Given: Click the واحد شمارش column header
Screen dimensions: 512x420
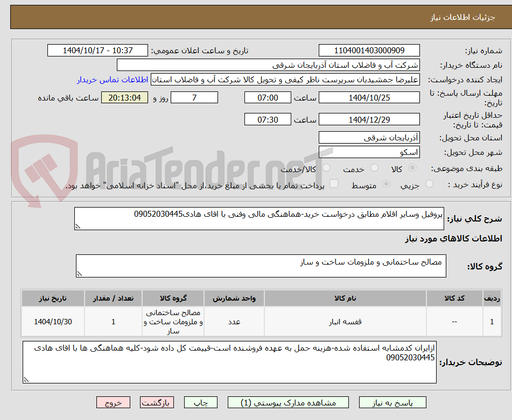Looking at the screenshot, I should pos(234,298).
